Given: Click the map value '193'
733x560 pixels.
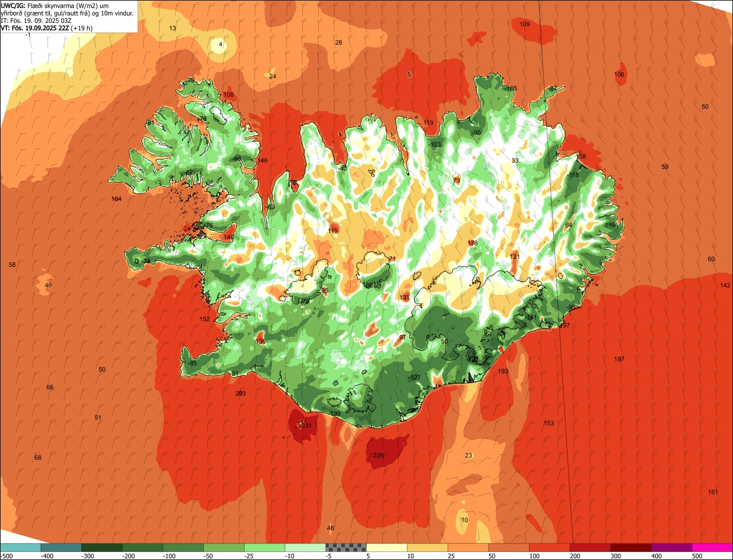Looking at the screenshot, I should pyautogui.click(x=503, y=371).
